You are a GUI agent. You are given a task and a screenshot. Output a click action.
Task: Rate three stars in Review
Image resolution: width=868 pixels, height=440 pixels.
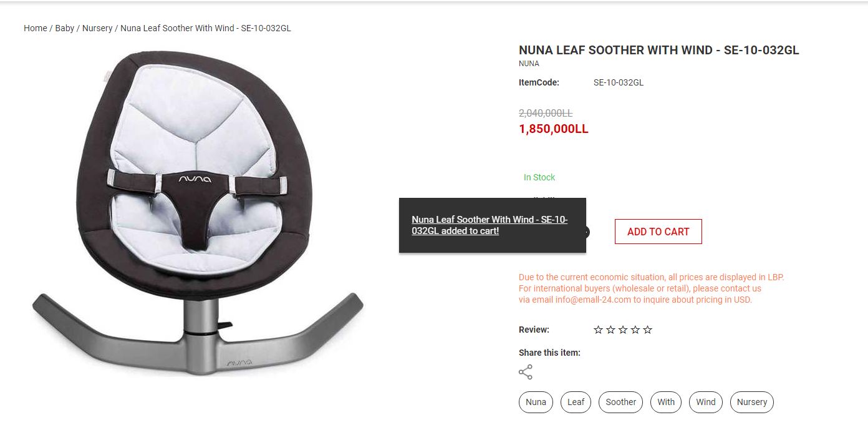[x=623, y=330]
